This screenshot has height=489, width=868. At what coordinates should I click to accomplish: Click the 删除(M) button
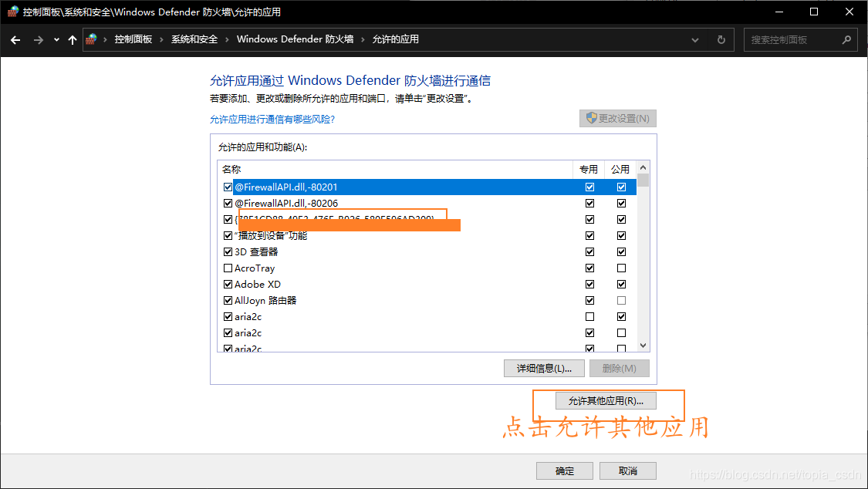pyautogui.click(x=619, y=369)
